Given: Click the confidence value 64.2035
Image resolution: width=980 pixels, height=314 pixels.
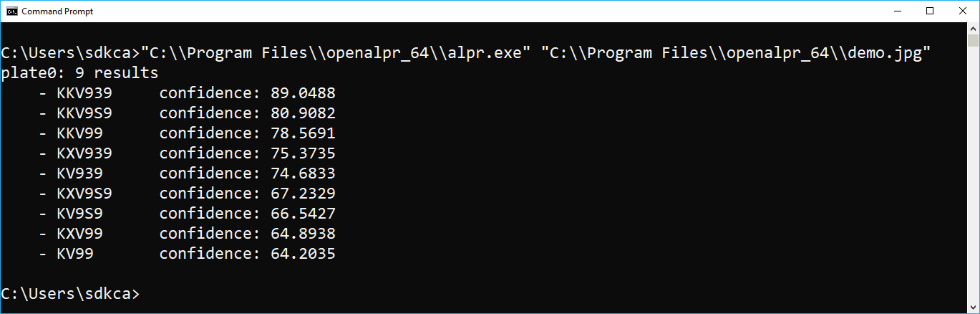Looking at the screenshot, I should coord(303,254).
